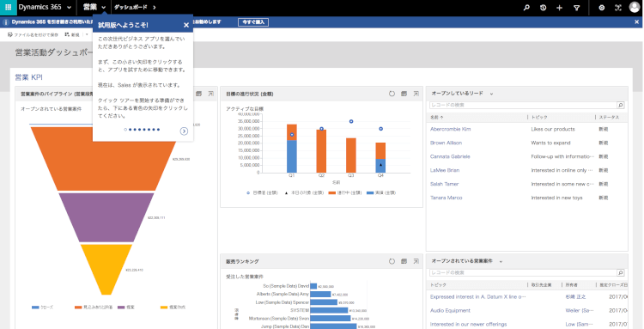The width and height of the screenshot is (644, 329).
Task: Click the 営業 KPI section heading
Action: click(28, 77)
